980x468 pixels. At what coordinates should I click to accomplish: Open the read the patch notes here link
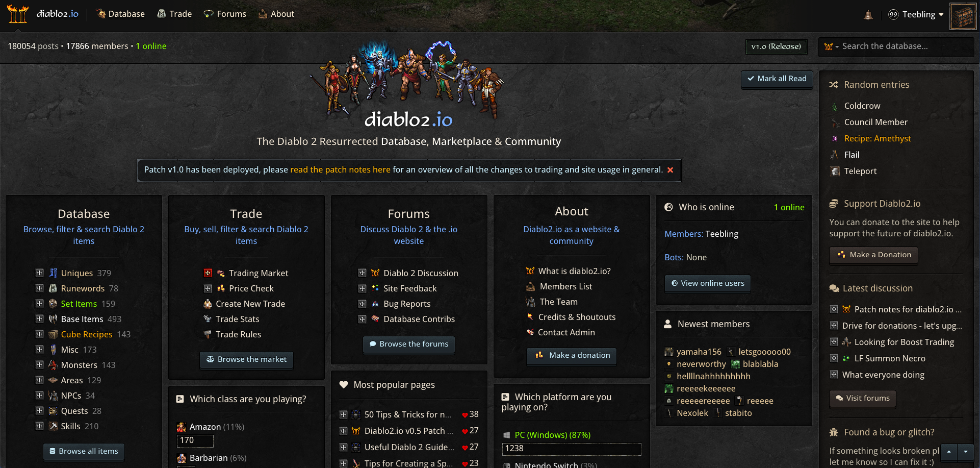(340, 169)
